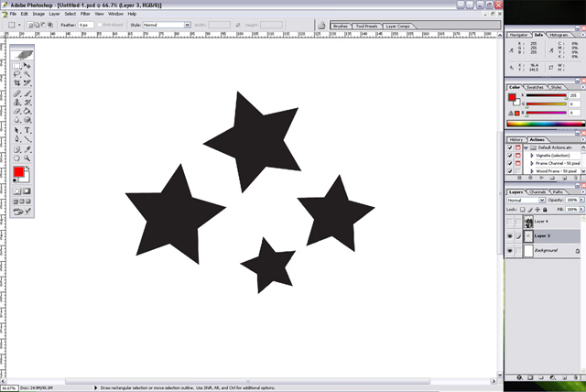The image size is (586, 392).
Task: Toggle the Frame Channel action checkmark
Action: pos(510,163)
